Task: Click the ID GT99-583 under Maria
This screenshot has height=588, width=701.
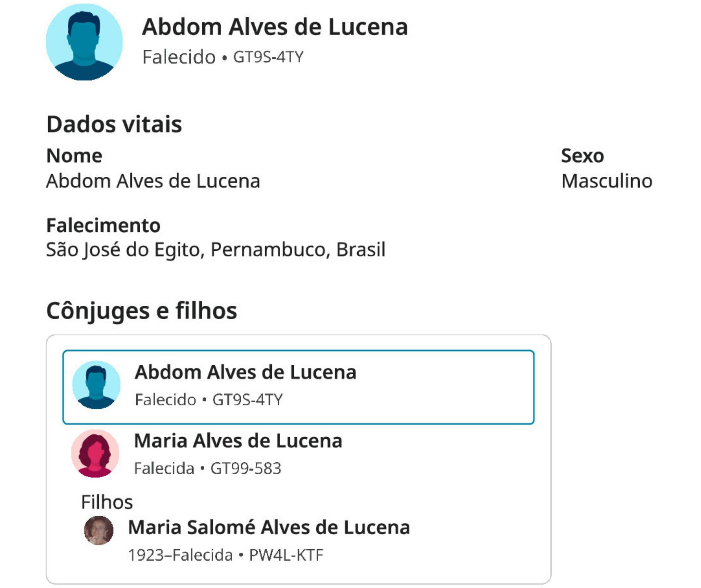Action: click(x=246, y=468)
